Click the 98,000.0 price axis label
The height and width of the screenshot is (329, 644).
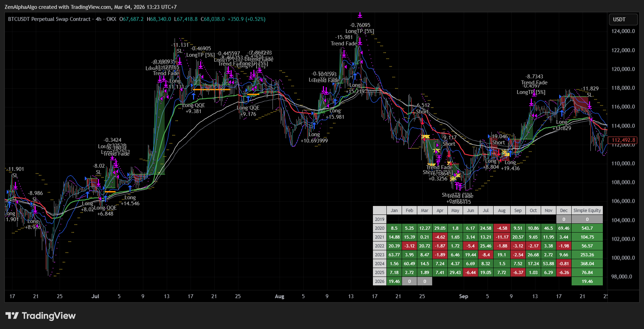tap(622, 277)
